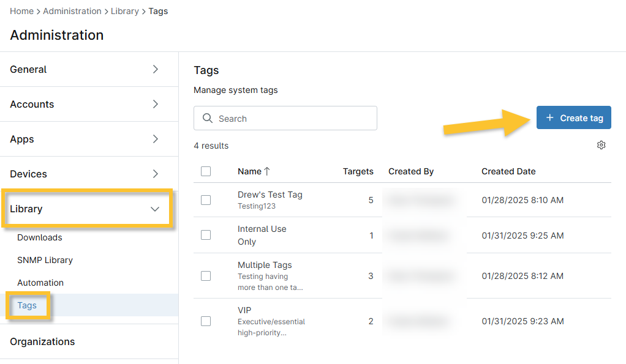Click the search magnifier icon

click(x=207, y=117)
